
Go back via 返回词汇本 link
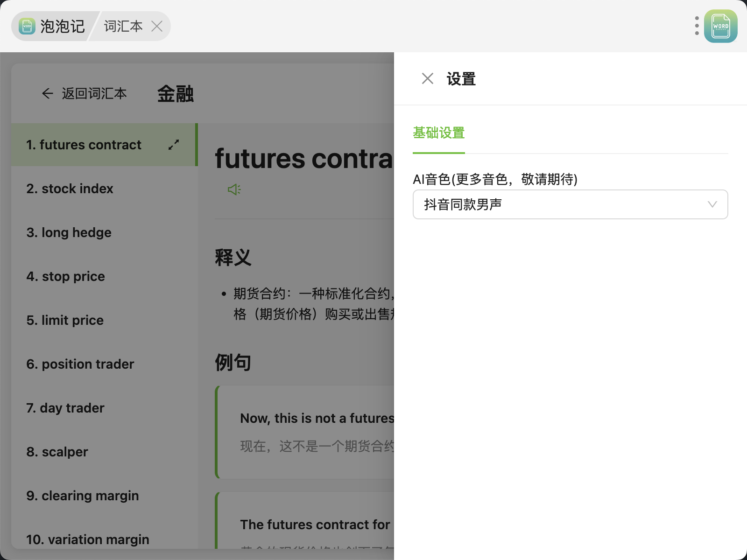(x=85, y=94)
